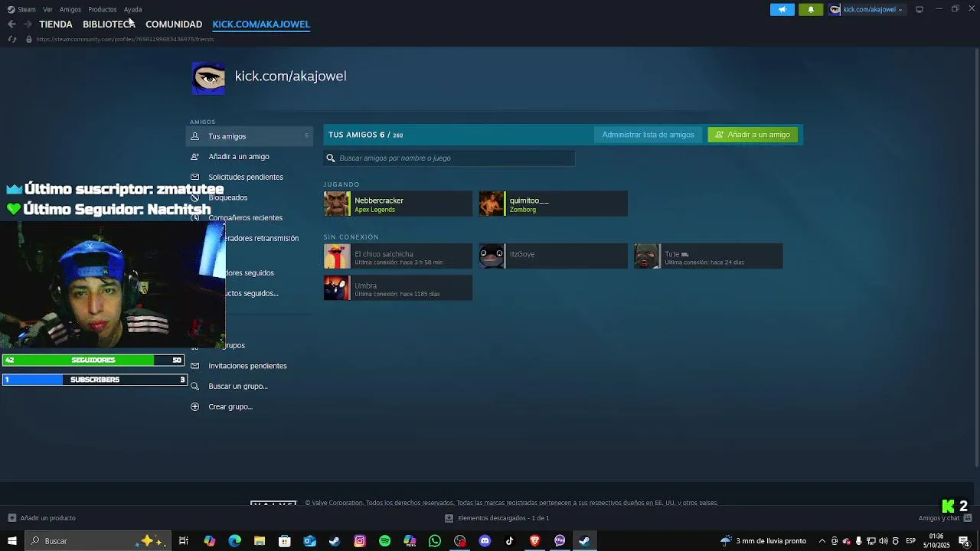The width and height of the screenshot is (980, 551).
Task: Go forward with the right arrow
Action: pos(28,24)
